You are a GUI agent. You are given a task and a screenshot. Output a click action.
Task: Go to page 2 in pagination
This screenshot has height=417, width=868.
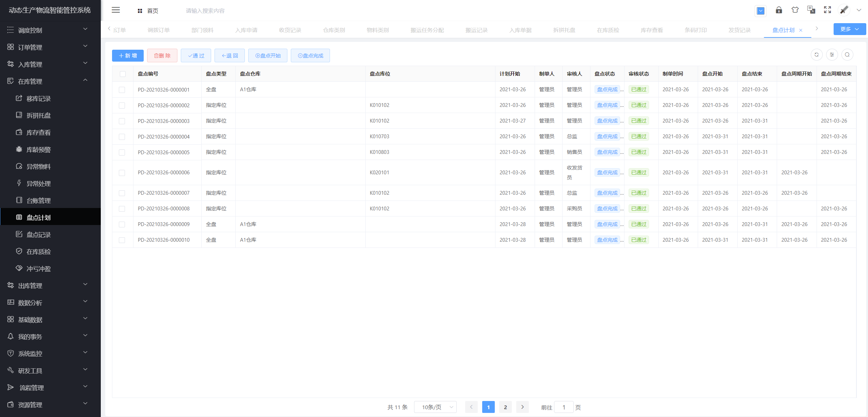(x=505, y=407)
